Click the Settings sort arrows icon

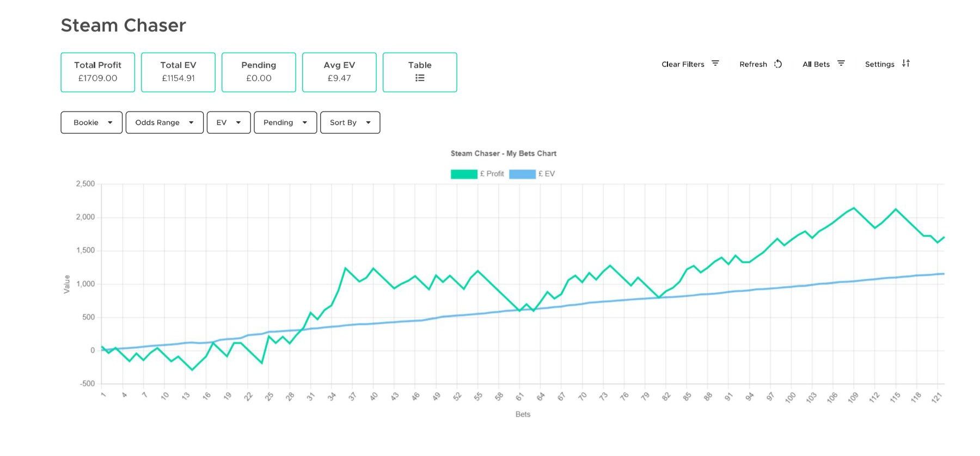pos(906,64)
